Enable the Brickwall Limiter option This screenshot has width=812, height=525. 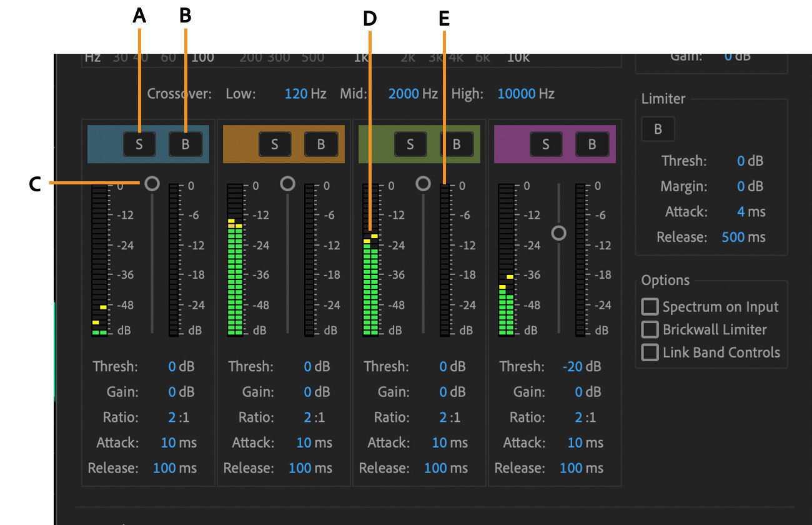click(650, 329)
